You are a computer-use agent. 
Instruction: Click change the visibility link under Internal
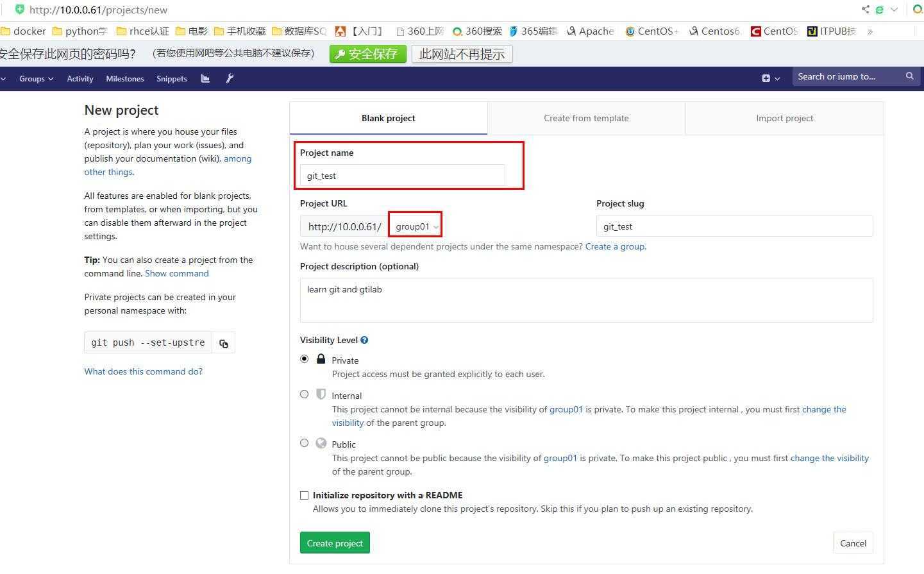(824, 409)
